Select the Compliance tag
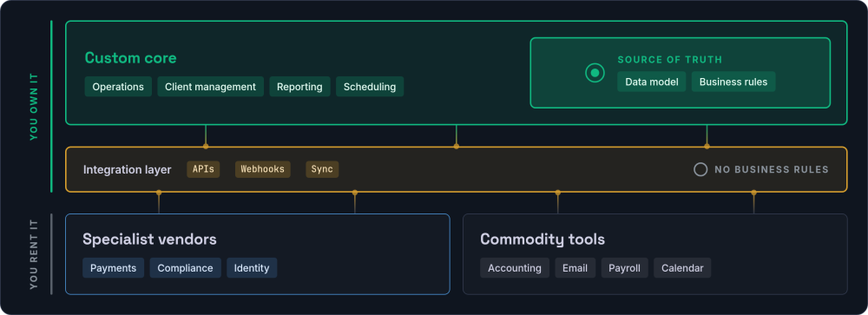868x315 pixels. click(x=185, y=267)
